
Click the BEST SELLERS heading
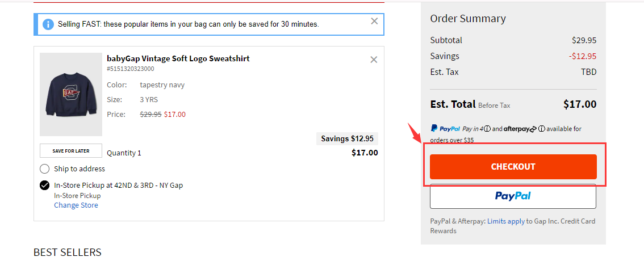coord(68,252)
